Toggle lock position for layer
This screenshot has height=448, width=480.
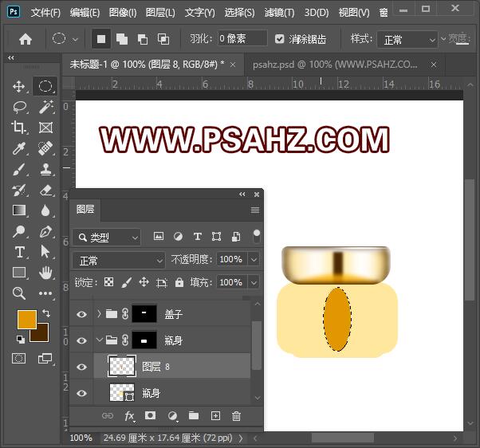tap(144, 282)
